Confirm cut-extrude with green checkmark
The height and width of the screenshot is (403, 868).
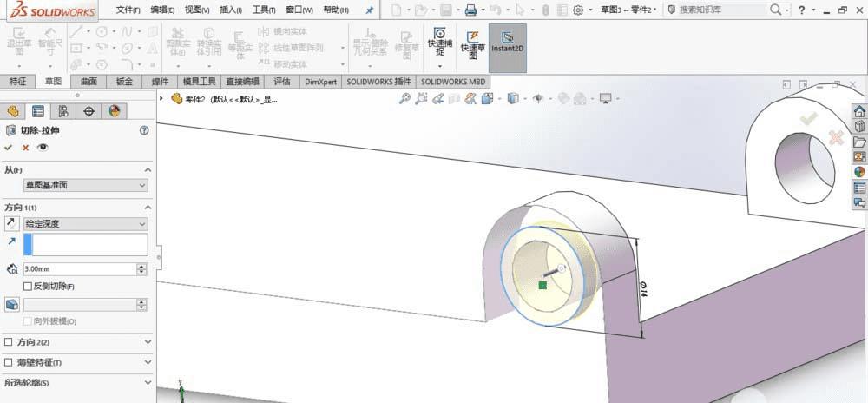pos(9,148)
